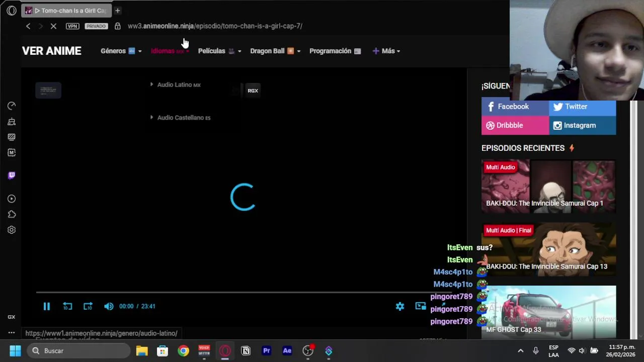The width and height of the screenshot is (644, 362).
Task: Stop loading the current page
Action: (x=53, y=26)
